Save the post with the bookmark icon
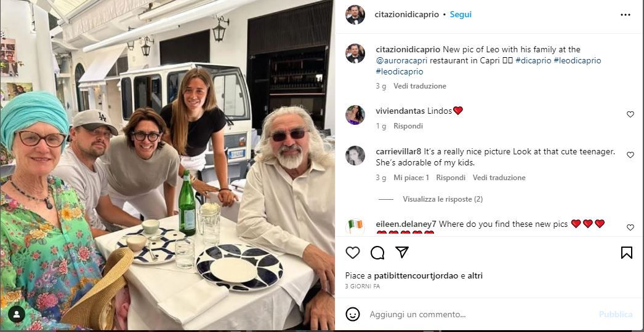Image resolution: width=644 pixels, height=332 pixels. point(626,253)
